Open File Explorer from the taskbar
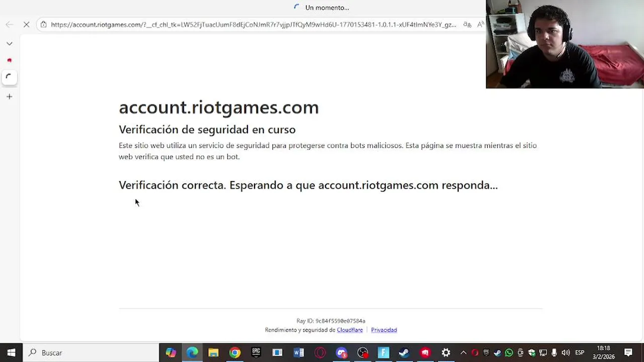This screenshot has height=362, width=644. pos(213,352)
